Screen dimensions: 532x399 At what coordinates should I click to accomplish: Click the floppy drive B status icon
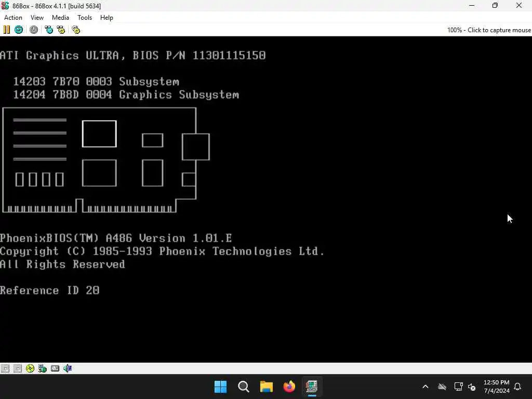[x=18, y=368]
